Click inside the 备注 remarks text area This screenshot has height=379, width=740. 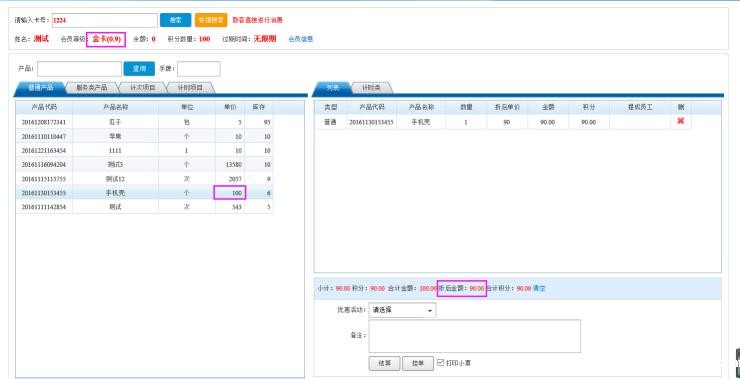pos(474,336)
